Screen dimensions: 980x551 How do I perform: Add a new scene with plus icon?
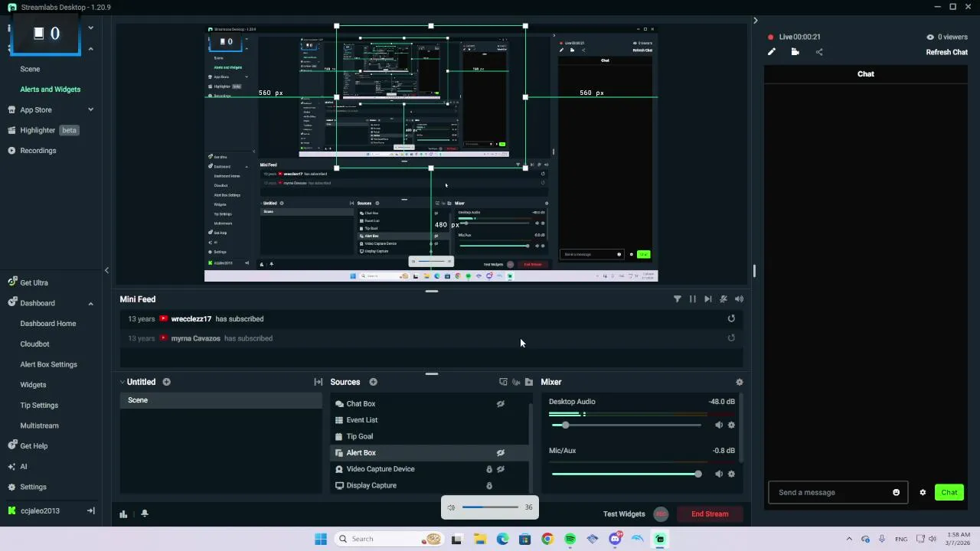tap(166, 382)
